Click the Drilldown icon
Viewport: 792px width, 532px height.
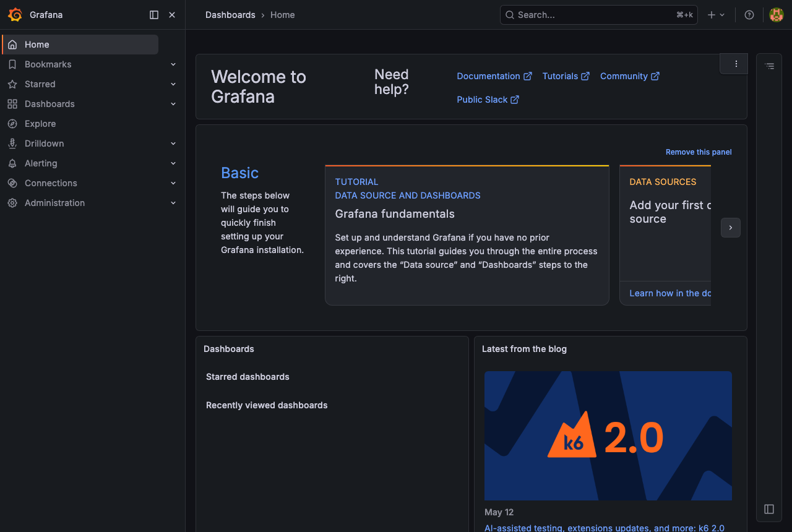[x=12, y=144]
